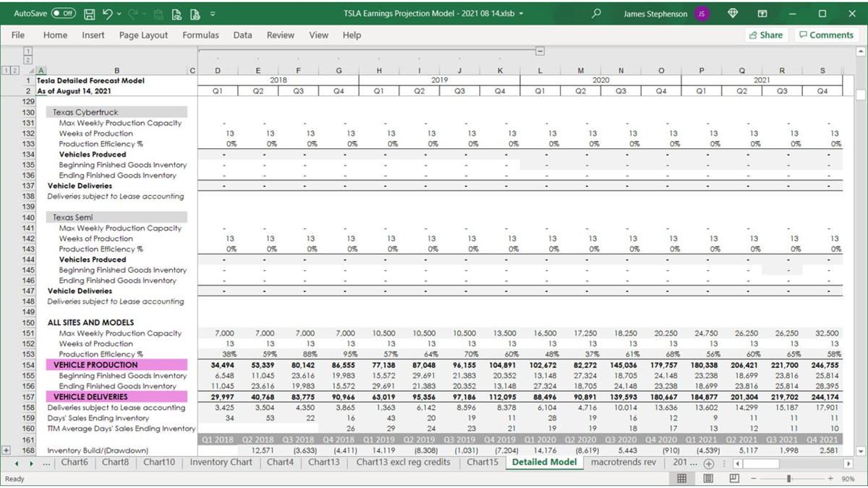Click the Tesla Detailed Forecast Model title cell
This screenshot has width=868, height=488.
[90, 81]
